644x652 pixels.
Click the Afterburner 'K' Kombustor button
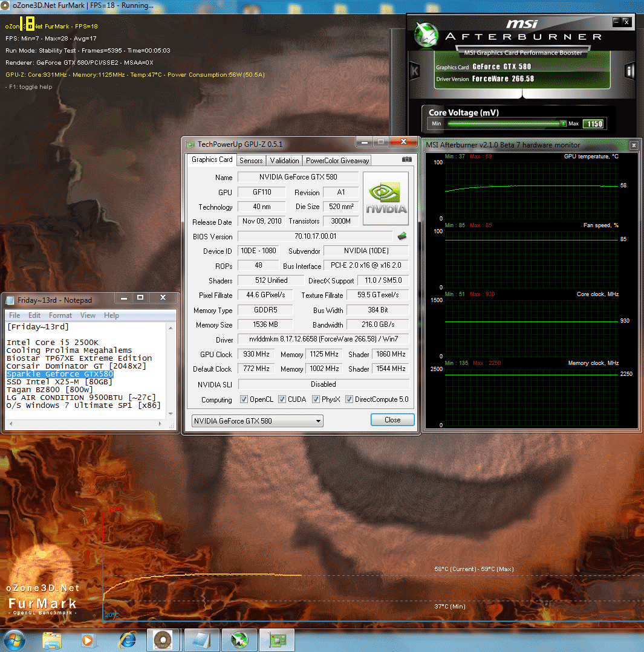[x=415, y=71]
